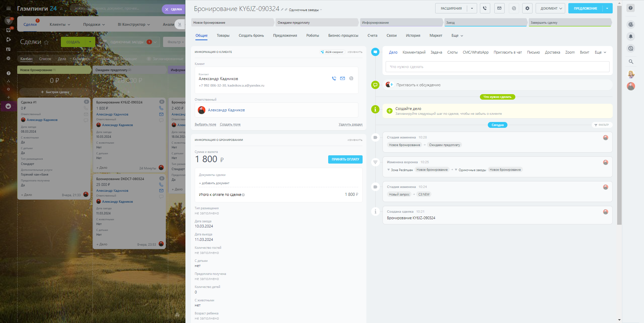Open the ДОКУМЕНТ dropdown
This screenshot has height=323, width=644.
550,8
